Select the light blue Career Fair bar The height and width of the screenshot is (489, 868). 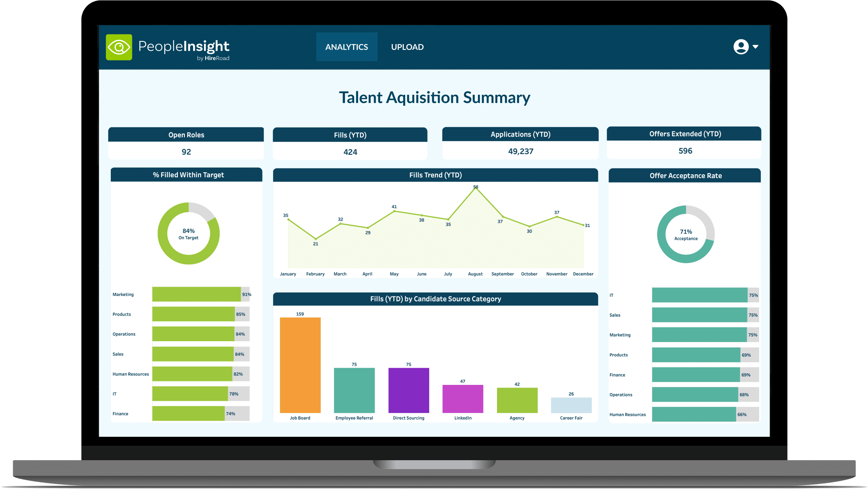pyautogui.click(x=571, y=406)
